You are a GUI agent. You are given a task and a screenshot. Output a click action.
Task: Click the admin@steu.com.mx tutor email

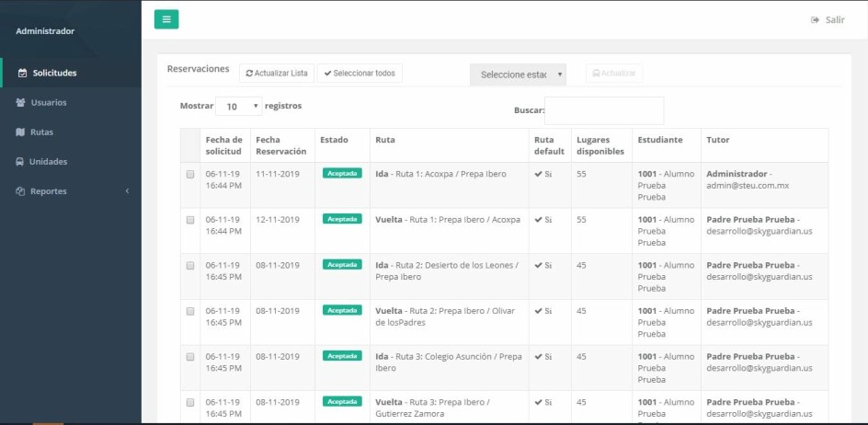[x=748, y=186]
